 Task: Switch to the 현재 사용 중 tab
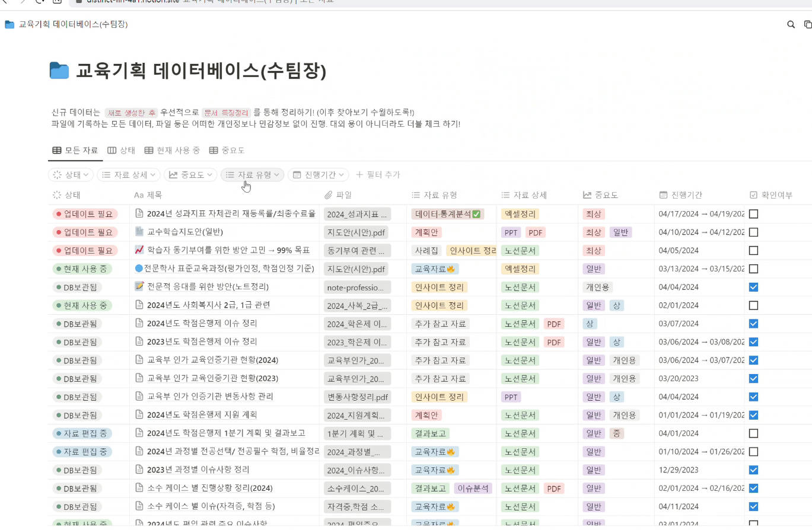[x=172, y=151]
